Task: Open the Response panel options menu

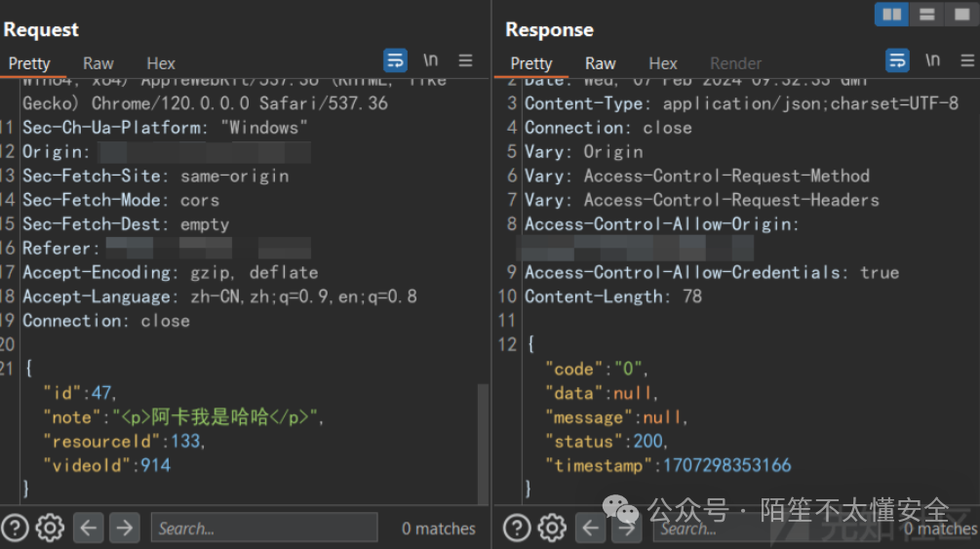Action: coord(967,60)
